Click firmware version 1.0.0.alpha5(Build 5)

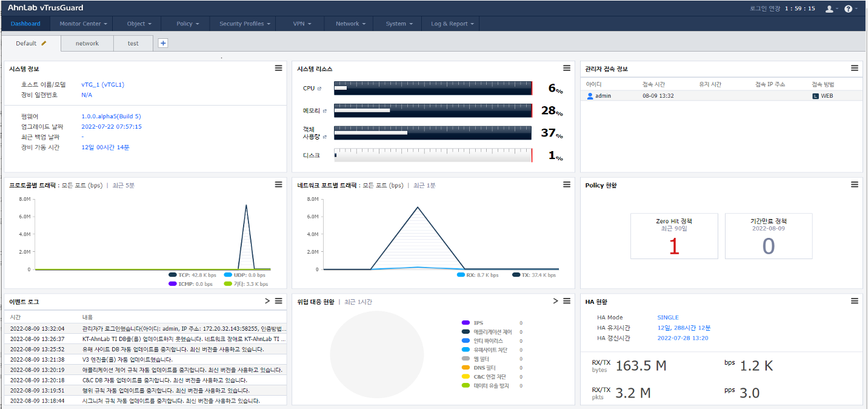click(x=111, y=117)
